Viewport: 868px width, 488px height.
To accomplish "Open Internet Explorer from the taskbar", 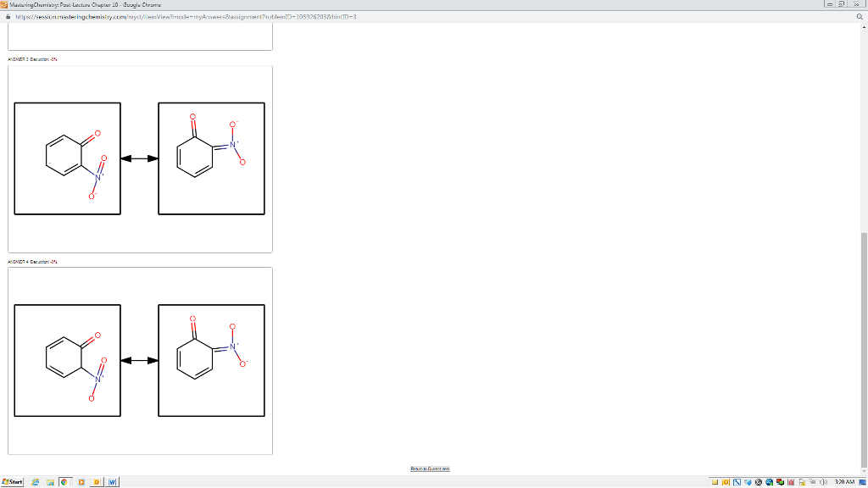I will [x=36, y=481].
